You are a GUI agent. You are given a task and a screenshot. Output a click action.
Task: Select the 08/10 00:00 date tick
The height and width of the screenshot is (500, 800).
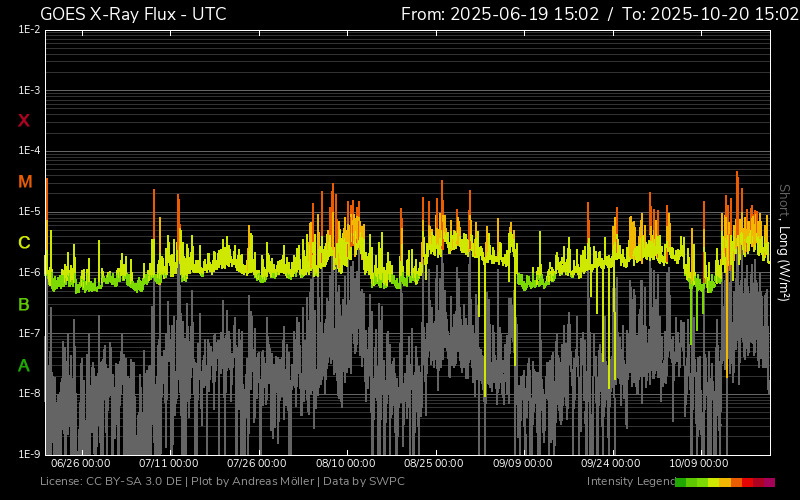tap(345, 464)
